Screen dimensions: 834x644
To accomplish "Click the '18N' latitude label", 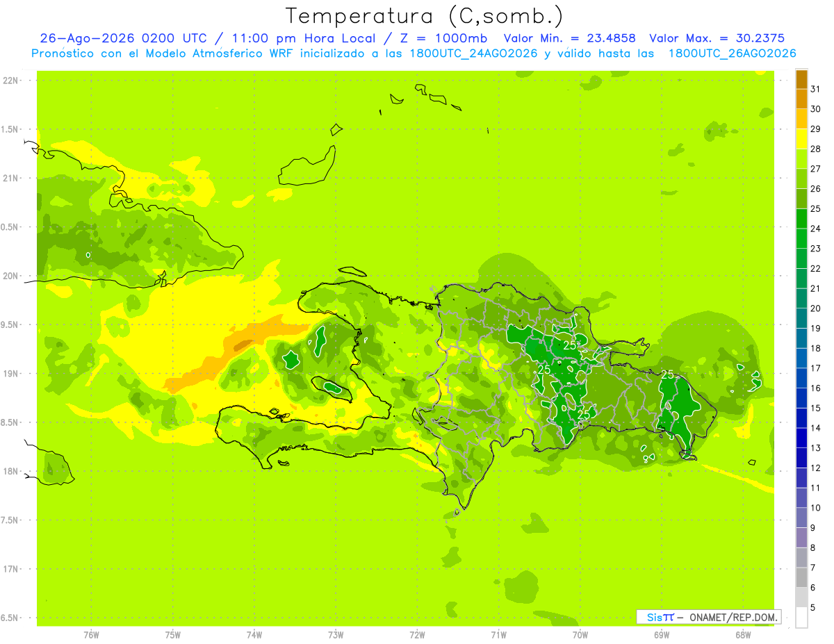I will tap(10, 472).
